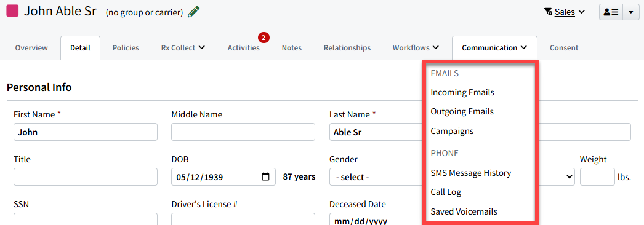Open the Sales filter dropdown
This screenshot has width=644, height=225.
[570, 12]
